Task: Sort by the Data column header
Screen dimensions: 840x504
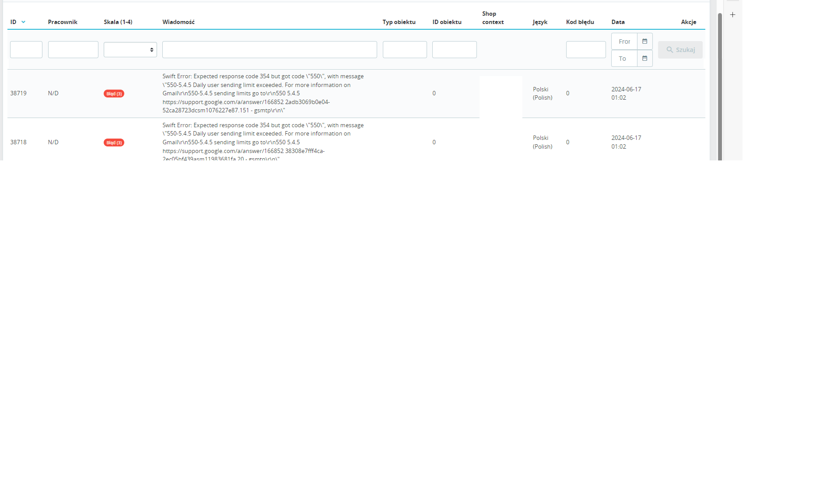Action: pos(618,22)
